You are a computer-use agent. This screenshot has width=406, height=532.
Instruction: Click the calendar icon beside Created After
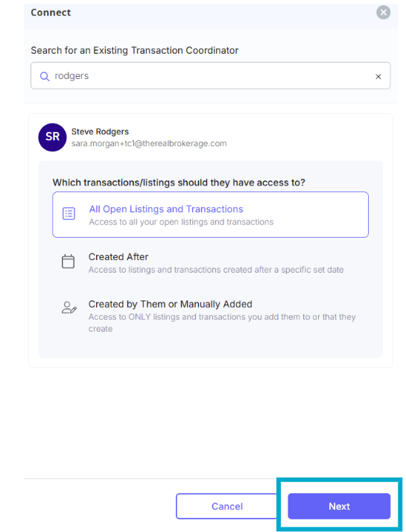69,262
